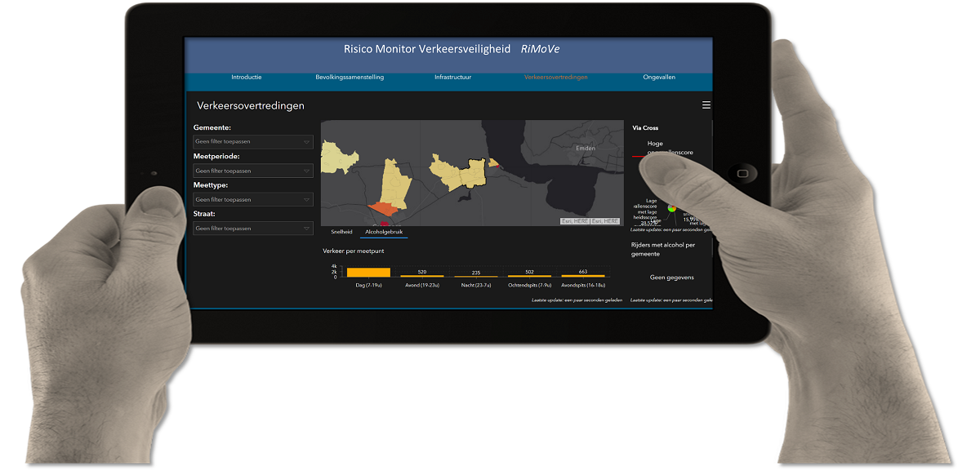Click Rijders met alcohol per gemeente heading
This screenshot has width=980, height=471.
coord(663,249)
